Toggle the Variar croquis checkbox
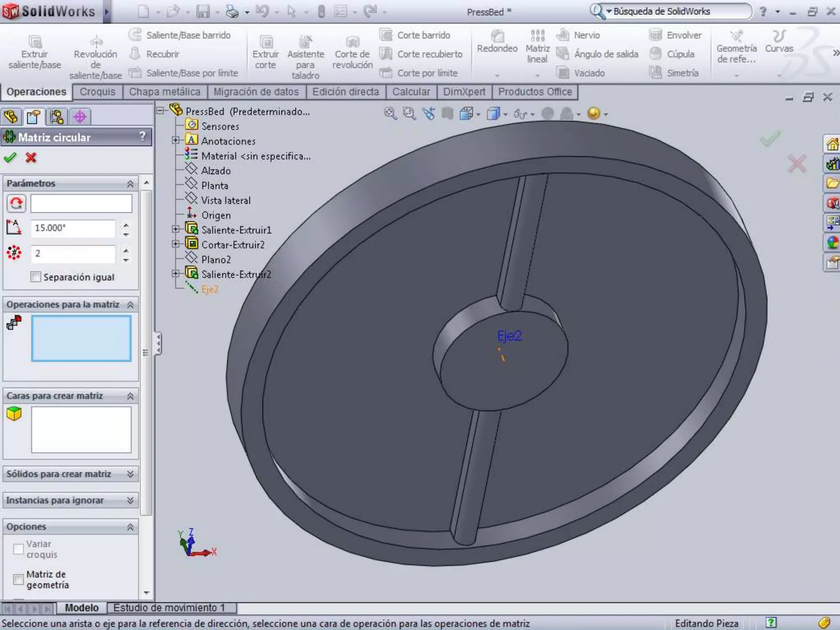The width and height of the screenshot is (840, 630). pyautogui.click(x=18, y=549)
